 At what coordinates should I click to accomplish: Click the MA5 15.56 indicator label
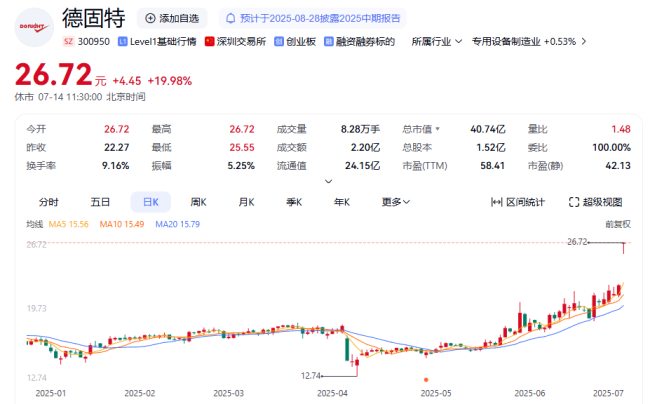(69, 224)
